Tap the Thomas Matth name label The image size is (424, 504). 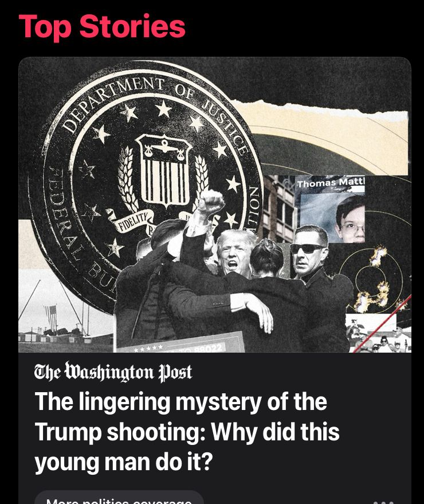point(331,183)
